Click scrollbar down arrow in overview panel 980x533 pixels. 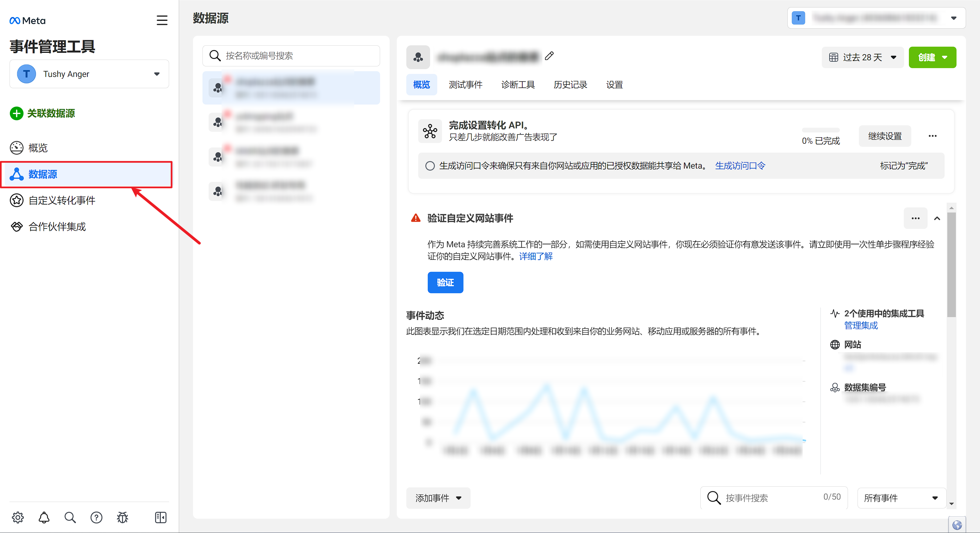pyautogui.click(x=951, y=504)
